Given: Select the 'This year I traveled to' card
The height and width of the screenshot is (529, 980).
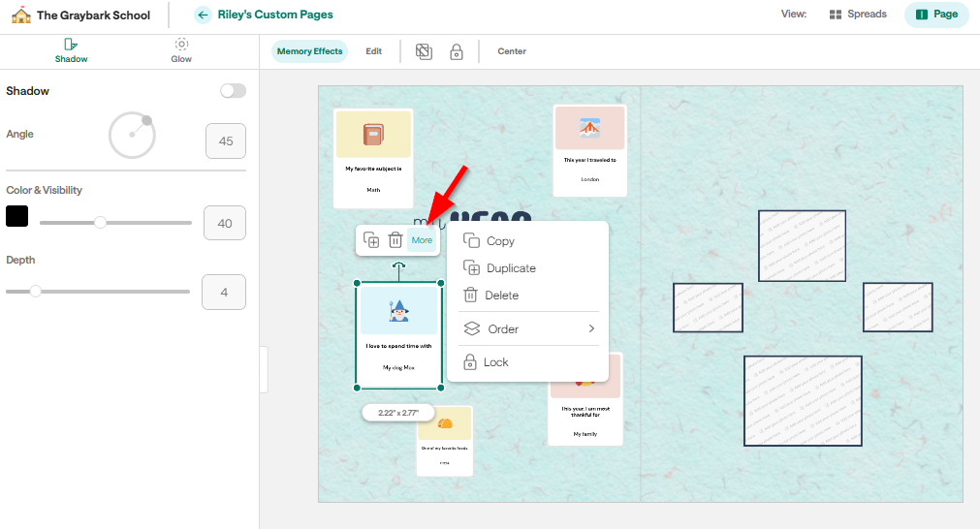Looking at the screenshot, I should pyautogui.click(x=590, y=150).
